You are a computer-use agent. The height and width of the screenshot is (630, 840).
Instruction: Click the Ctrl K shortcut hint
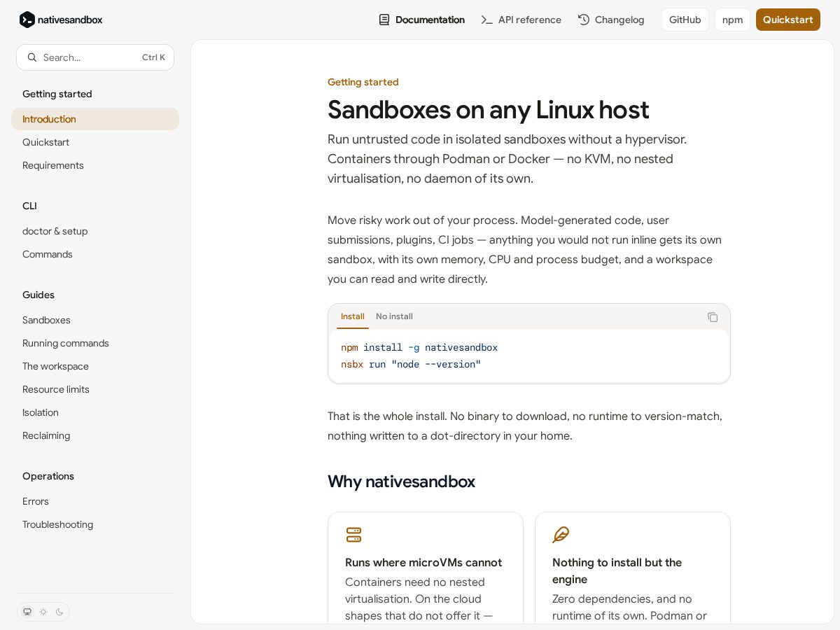click(153, 57)
